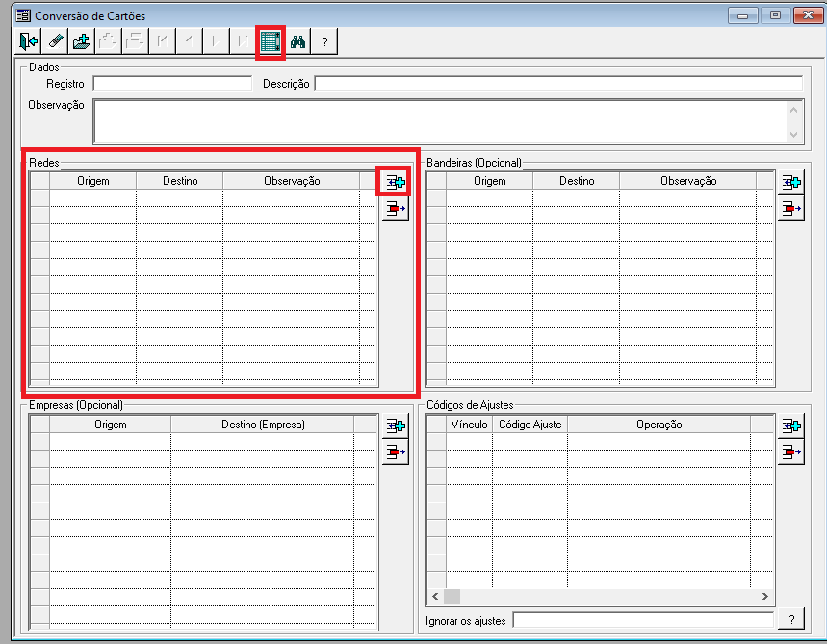Click Observação scrollbar down arrow
This screenshot has width=827, height=644.
tap(793, 134)
